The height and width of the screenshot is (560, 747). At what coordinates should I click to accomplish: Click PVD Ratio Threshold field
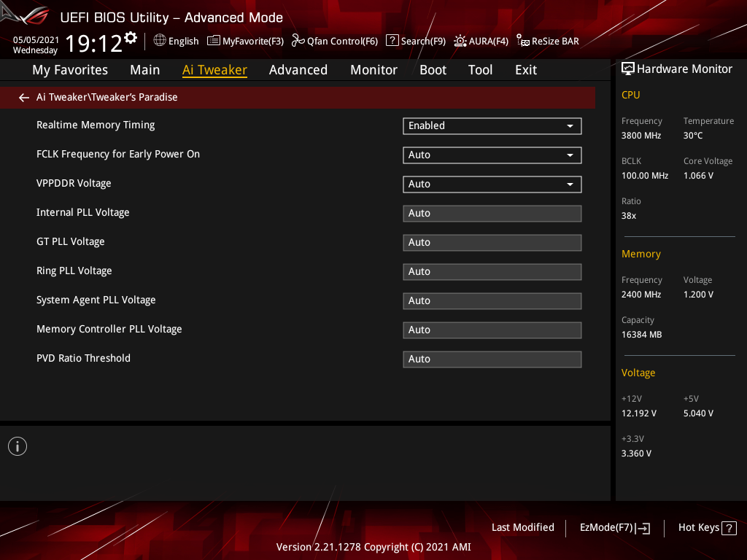492,359
